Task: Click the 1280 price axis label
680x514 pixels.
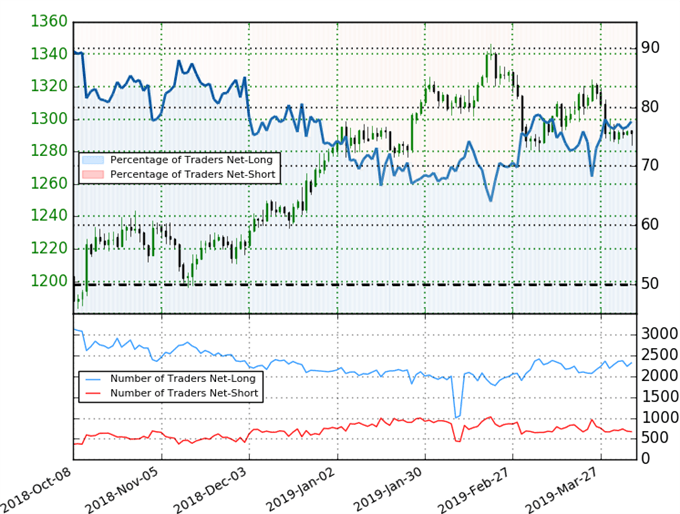Action: [x=49, y=151]
